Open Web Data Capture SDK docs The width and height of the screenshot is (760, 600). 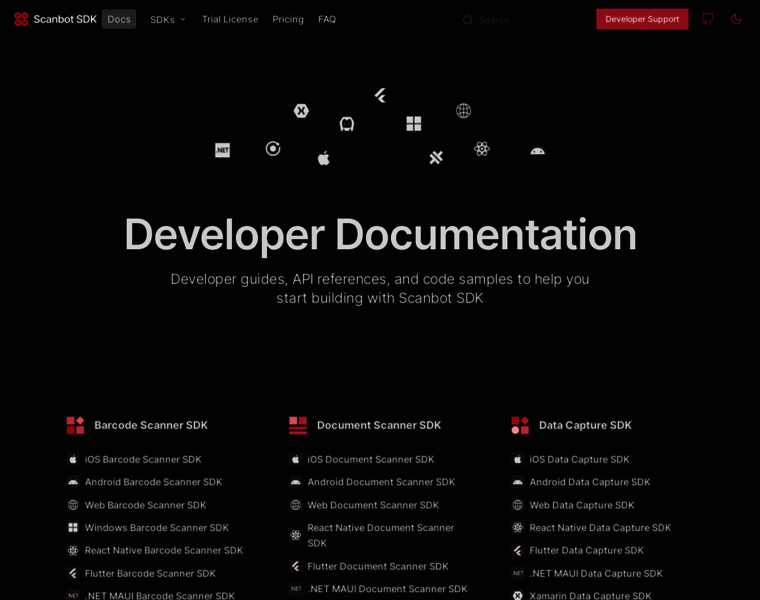582,505
